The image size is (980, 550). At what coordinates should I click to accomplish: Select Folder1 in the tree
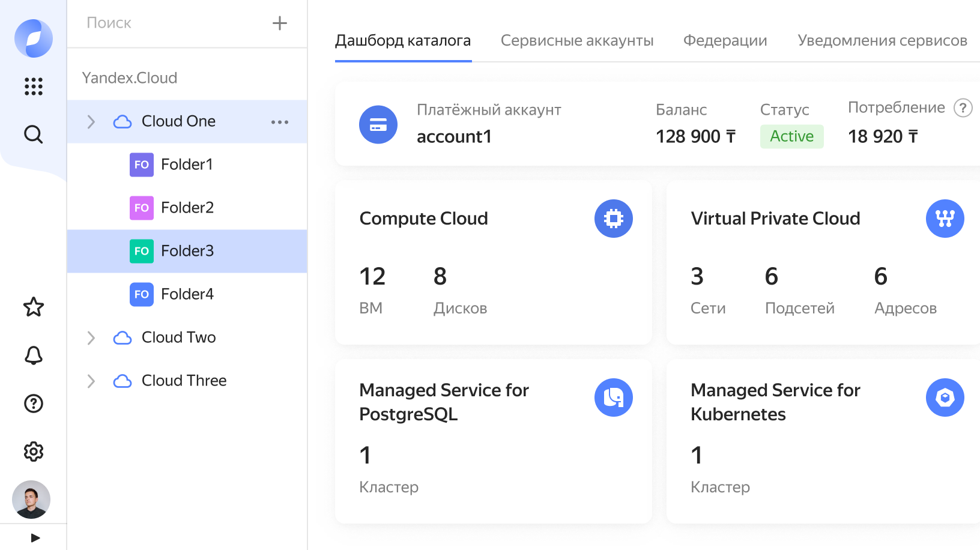point(186,165)
